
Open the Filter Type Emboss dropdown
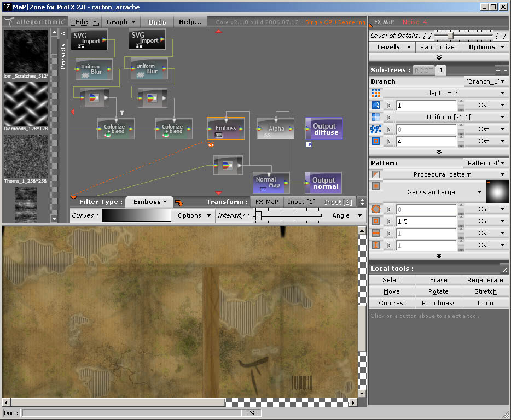(x=149, y=202)
